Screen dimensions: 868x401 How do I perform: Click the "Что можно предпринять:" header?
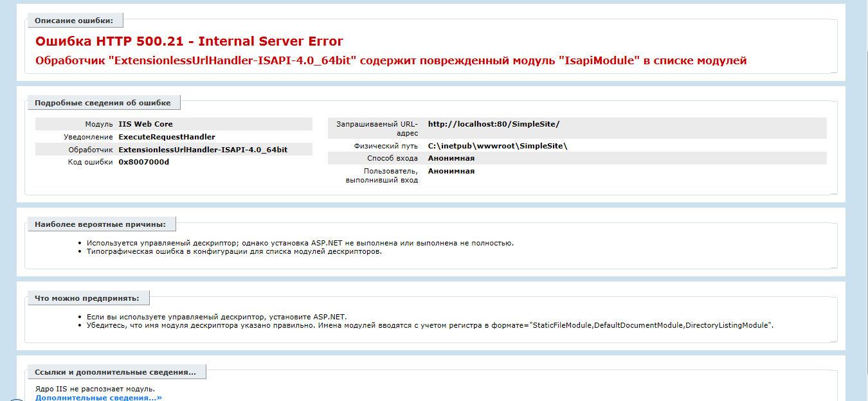[87, 298]
